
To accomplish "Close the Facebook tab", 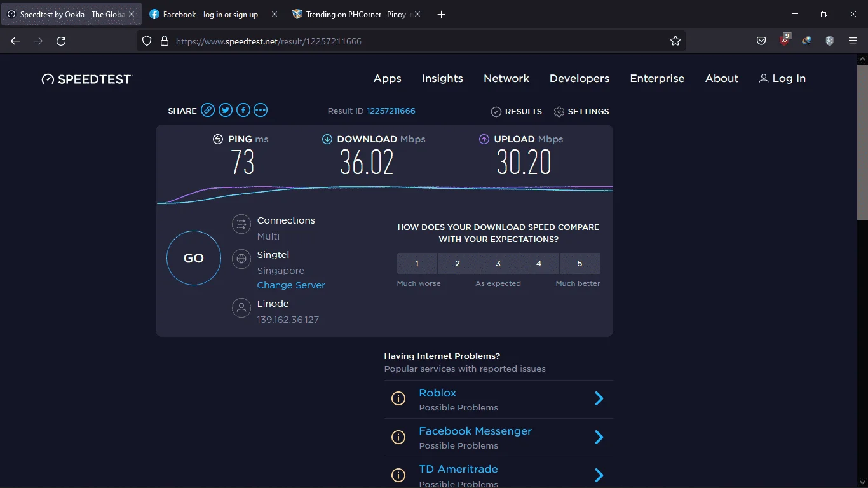I will click(275, 14).
